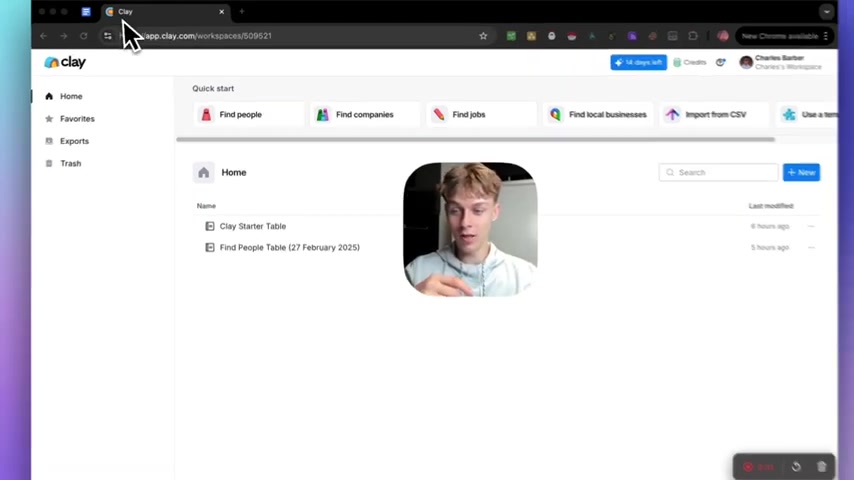The height and width of the screenshot is (480, 854).
Task: Go forward in the browser
Action: 64,36
